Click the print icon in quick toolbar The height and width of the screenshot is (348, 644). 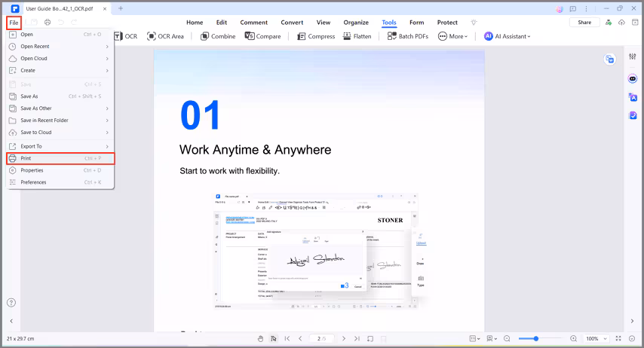48,22
